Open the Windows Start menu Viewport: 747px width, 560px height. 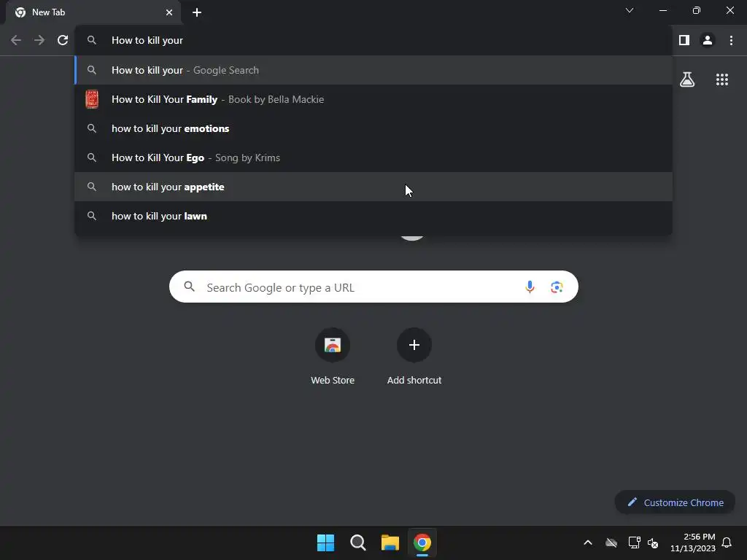pyautogui.click(x=326, y=542)
